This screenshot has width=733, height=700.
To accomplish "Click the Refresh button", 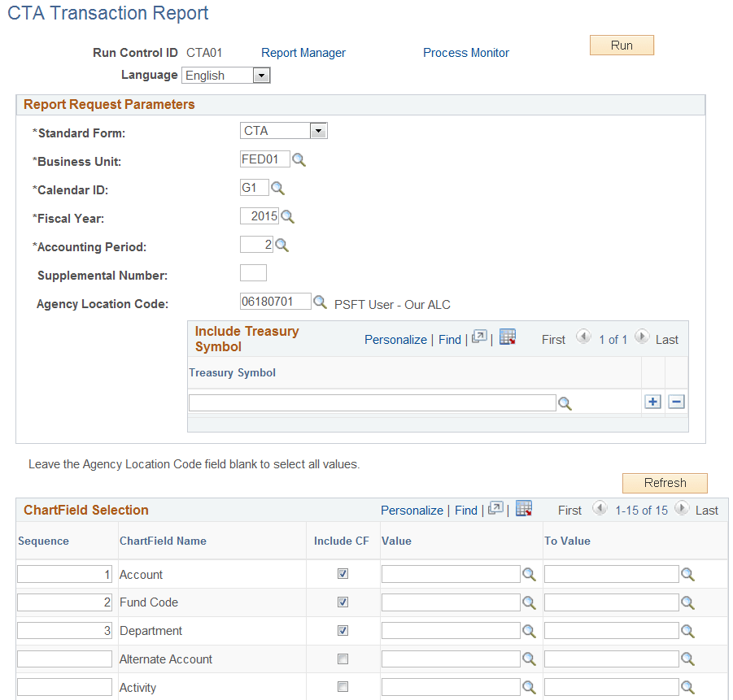I will (x=664, y=483).
